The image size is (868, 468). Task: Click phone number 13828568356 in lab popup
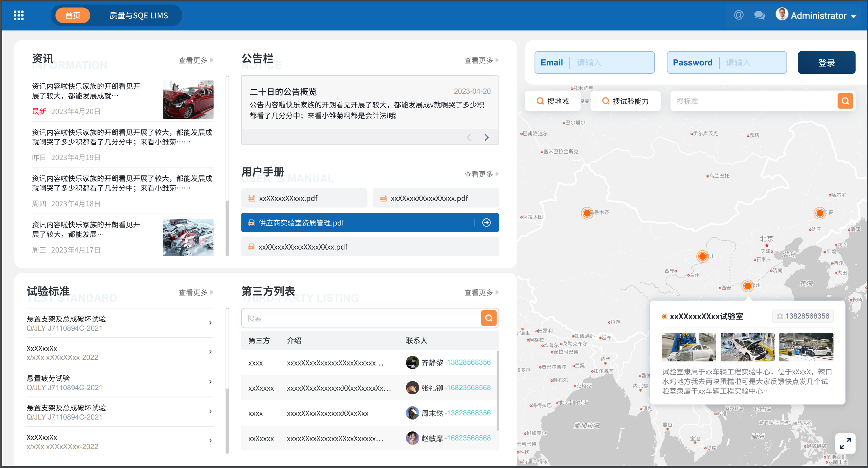pos(803,316)
